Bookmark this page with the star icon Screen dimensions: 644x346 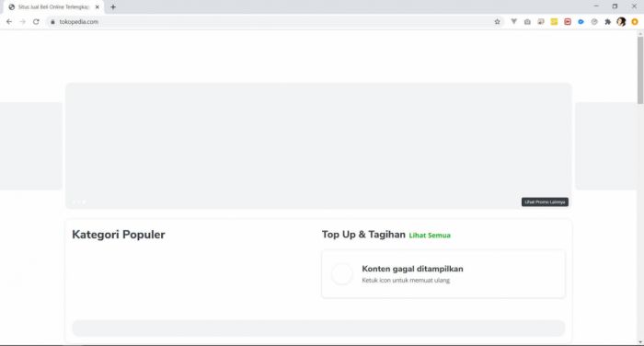(x=497, y=22)
